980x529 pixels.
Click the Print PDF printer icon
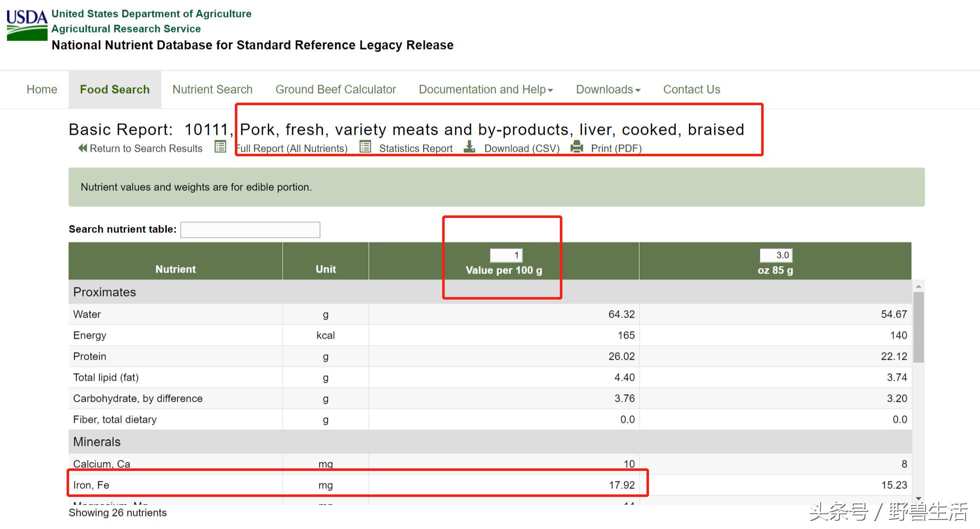pyautogui.click(x=577, y=147)
